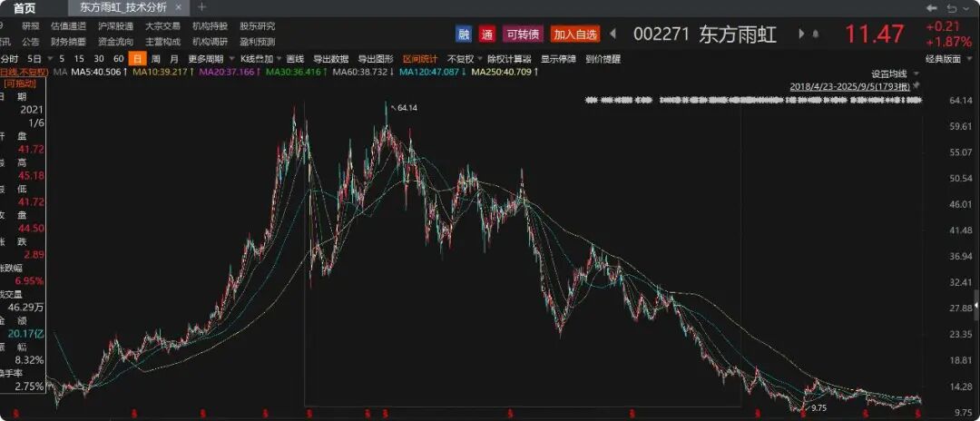This screenshot has width=980, height=421.
Task: Click the red 通 Stock Connect badge
Action: [487, 34]
